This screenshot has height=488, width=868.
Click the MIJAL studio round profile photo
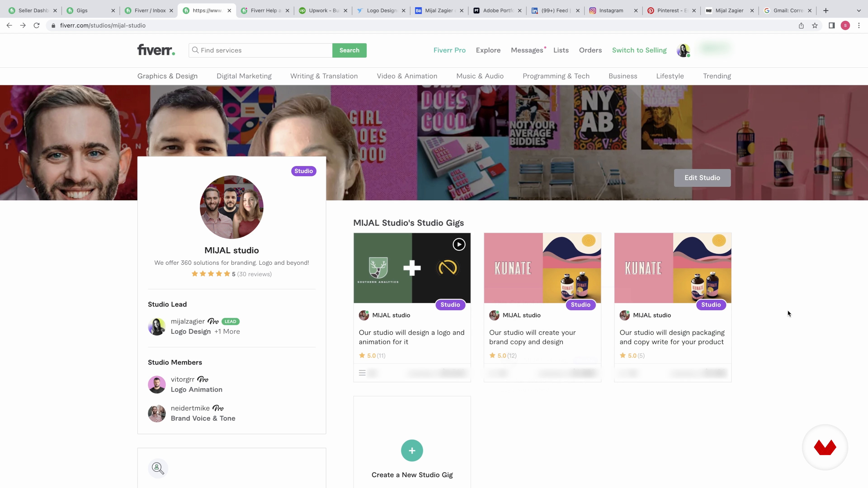click(231, 207)
